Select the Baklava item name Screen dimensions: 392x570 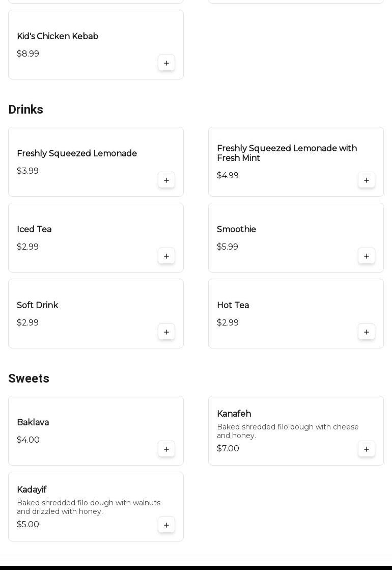tap(33, 422)
